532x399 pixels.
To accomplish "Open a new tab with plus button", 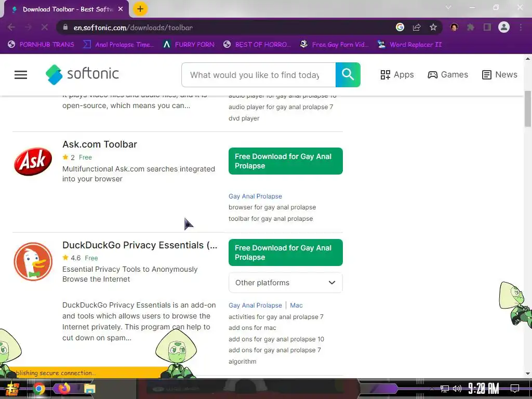I will (x=140, y=9).
